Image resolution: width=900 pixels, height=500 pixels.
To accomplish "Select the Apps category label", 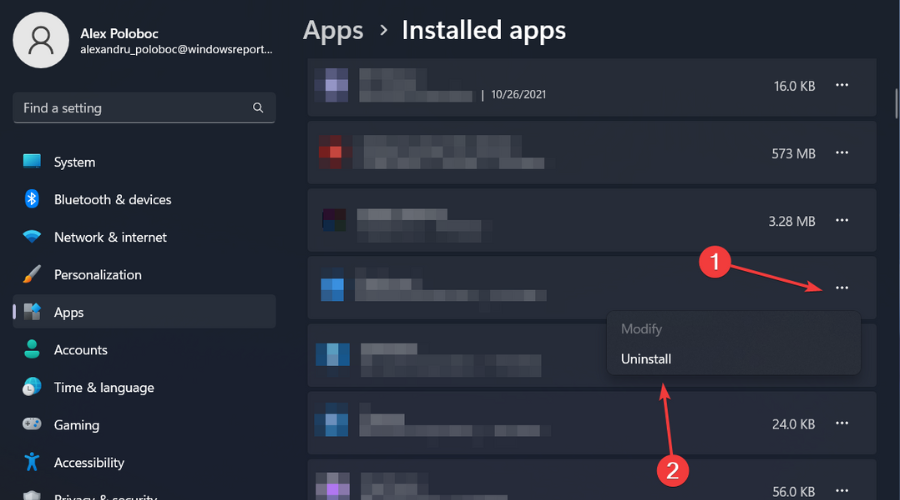I will pos(69,312).
